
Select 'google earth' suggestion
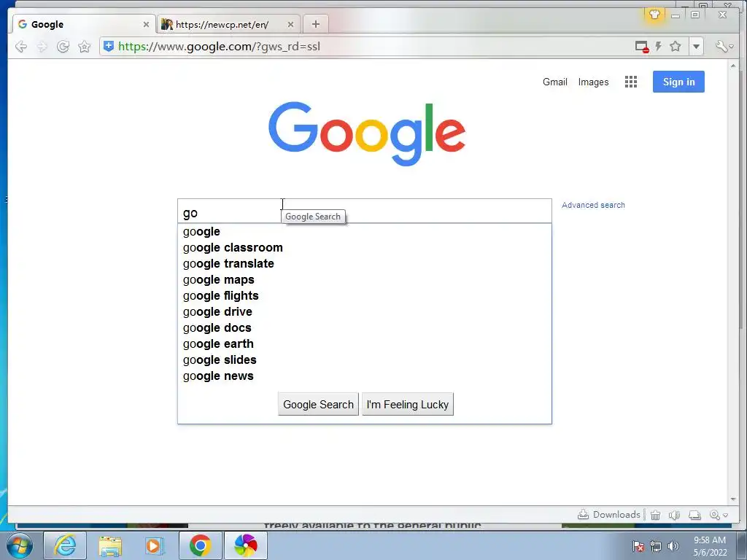point(365,344)
